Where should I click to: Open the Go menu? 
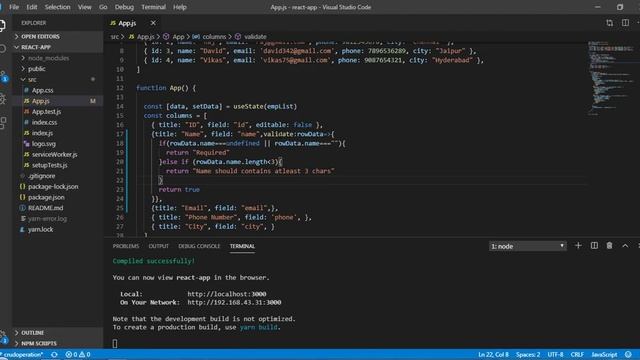[x=103, y=7]
